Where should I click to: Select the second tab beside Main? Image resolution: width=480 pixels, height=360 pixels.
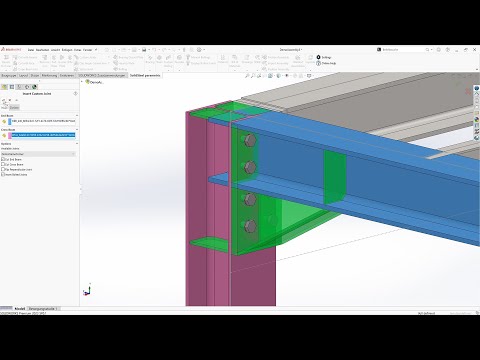coord(14,107)
